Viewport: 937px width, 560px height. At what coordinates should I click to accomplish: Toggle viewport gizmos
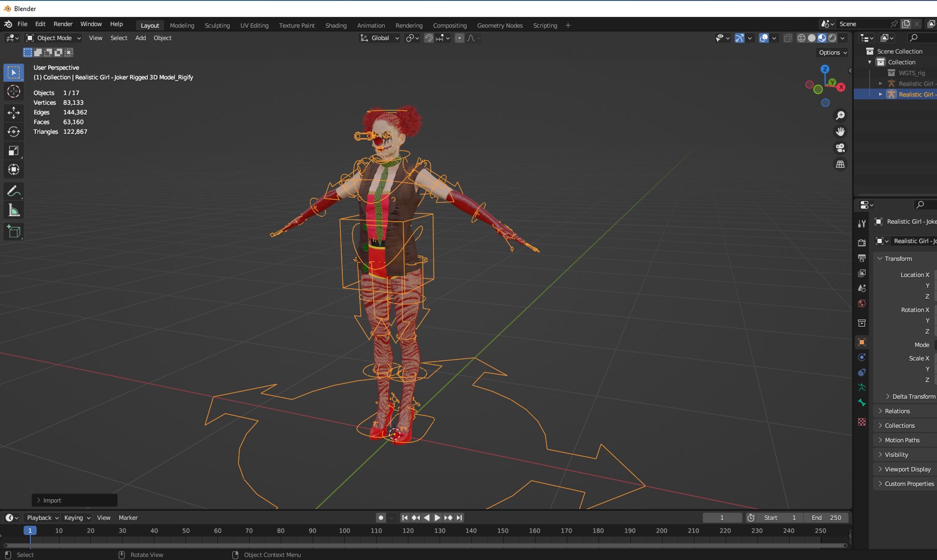739,38
